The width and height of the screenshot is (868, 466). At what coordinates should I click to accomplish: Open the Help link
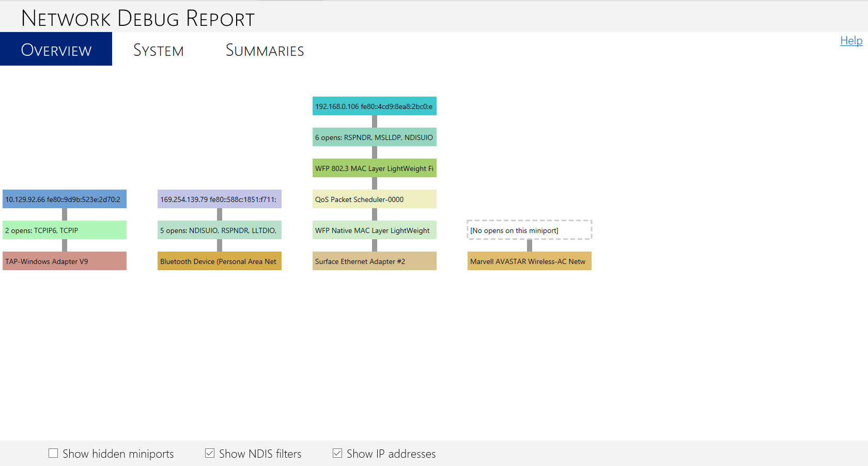click(x=851, y=40)
